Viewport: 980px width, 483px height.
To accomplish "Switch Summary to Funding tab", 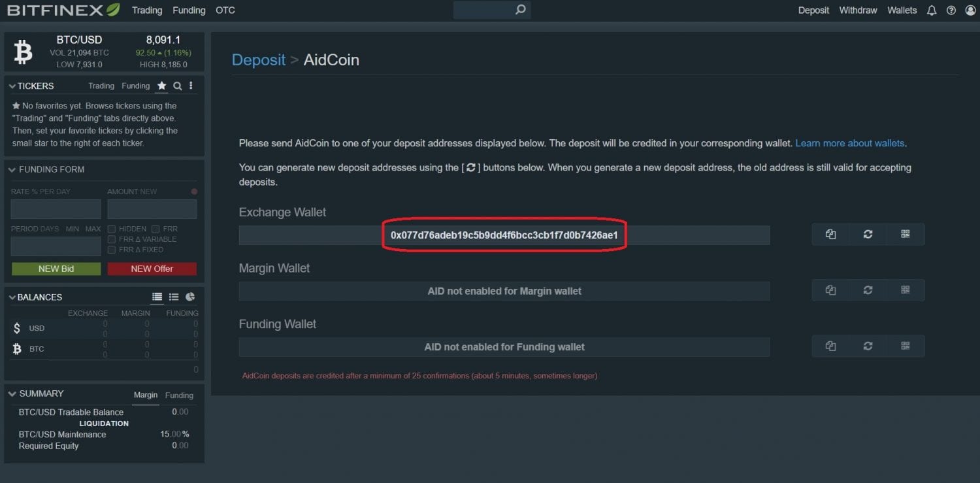I will click(x=179, y=395).
